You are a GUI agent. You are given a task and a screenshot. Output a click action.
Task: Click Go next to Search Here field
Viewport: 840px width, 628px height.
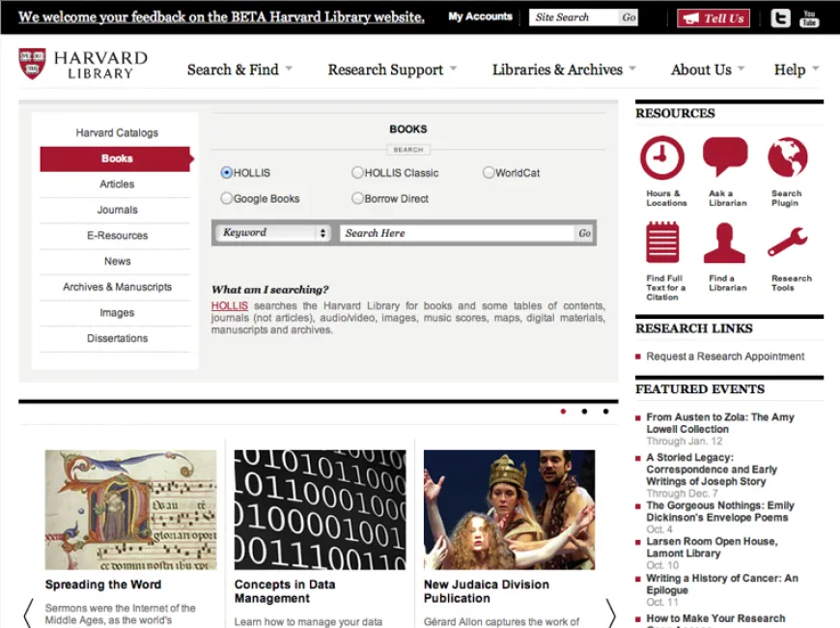584,233
